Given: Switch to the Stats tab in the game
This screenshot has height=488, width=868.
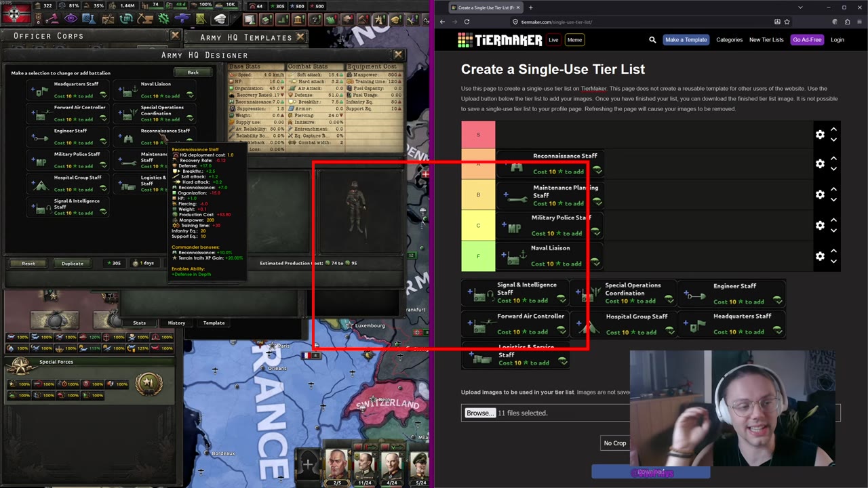Looking at the screenshot, I should [x=139, y=323].
